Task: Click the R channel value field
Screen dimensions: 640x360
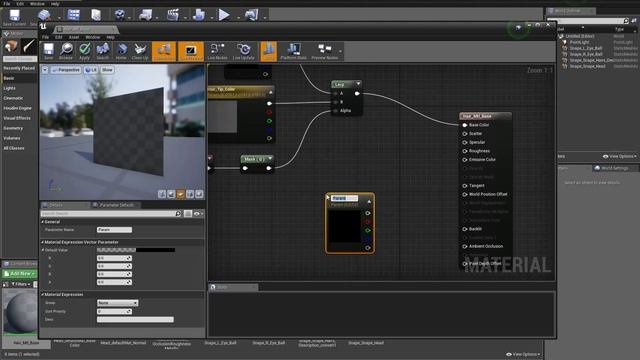Action: 114,258
